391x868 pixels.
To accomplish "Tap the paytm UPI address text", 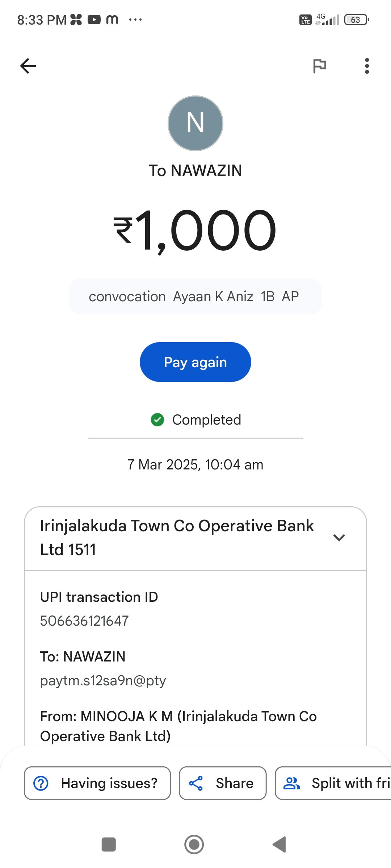I will point(103,681).
